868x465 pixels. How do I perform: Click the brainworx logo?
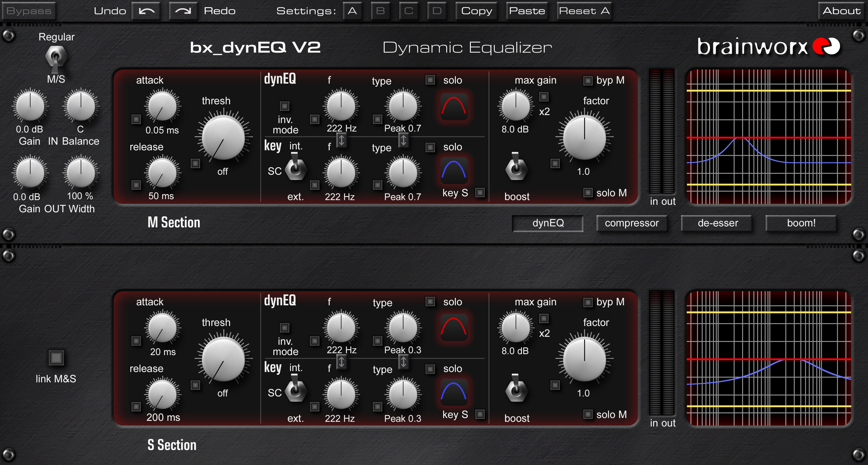[x=769, y=46]
